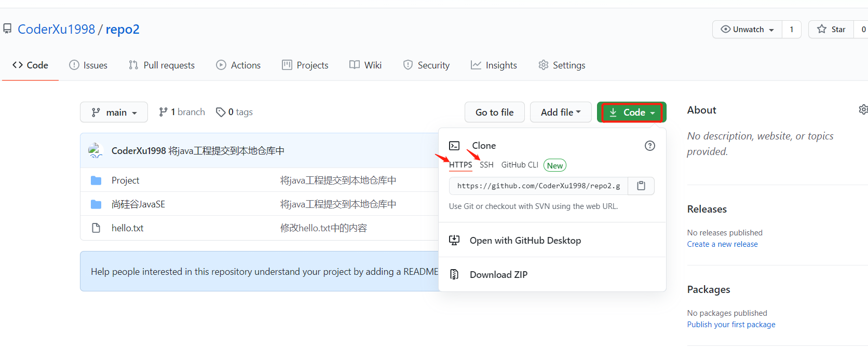Image resolution: width=868 pixels, height=350 pixels.
Task: Open the Clone help question-mark icon
Action: tap(649, 146)
